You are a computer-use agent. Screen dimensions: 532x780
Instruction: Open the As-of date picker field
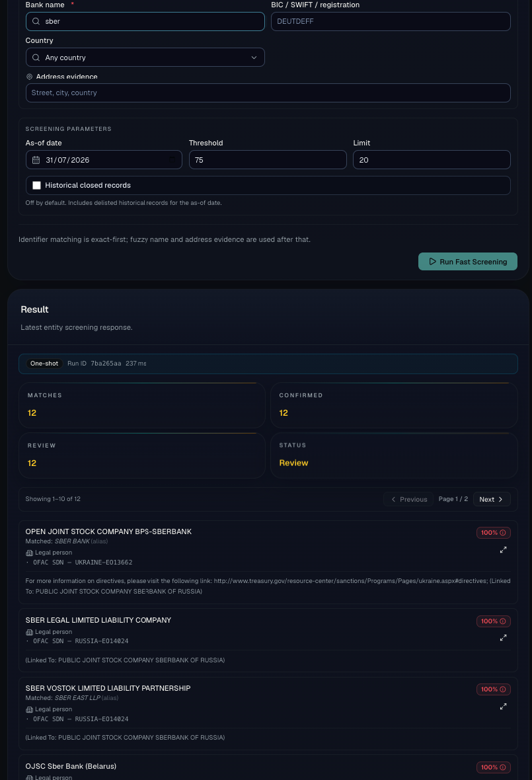click(104, 160)
